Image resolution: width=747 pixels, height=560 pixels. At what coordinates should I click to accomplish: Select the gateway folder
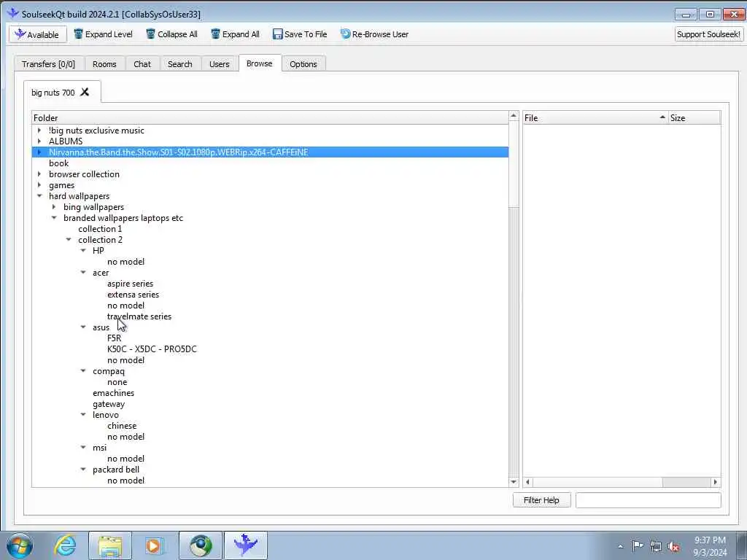click(109, 404)
